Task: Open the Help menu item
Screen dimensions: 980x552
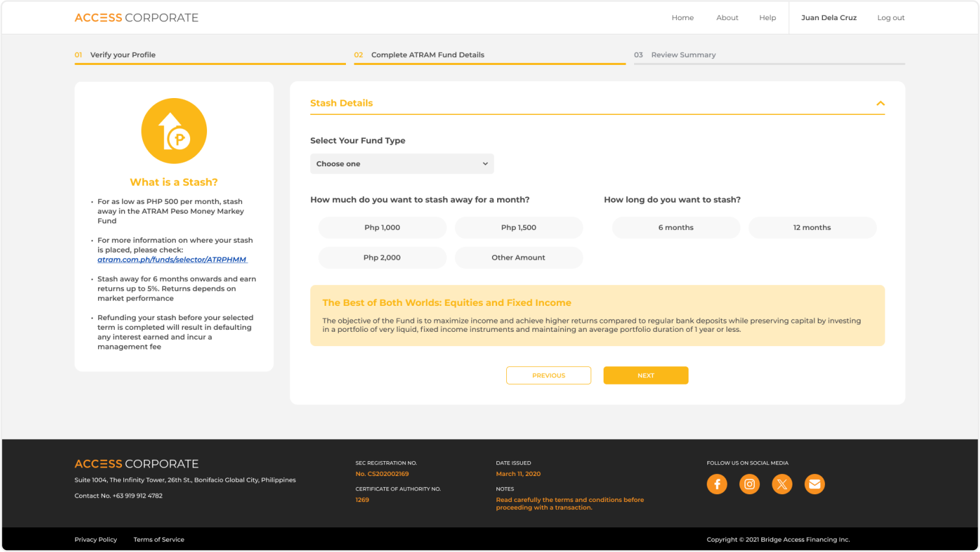Action: pos(768,18)
